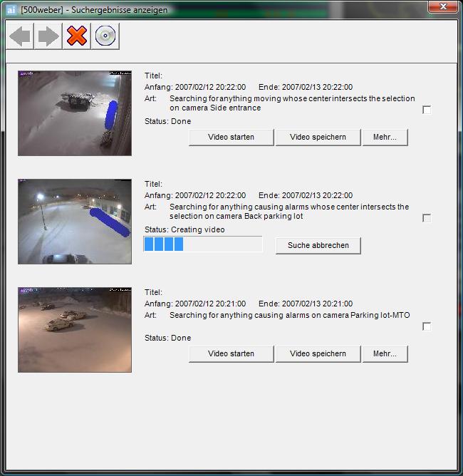Open the Side entrance camera thumbnail
Viewport: 463px width, 476px height.
75,113
